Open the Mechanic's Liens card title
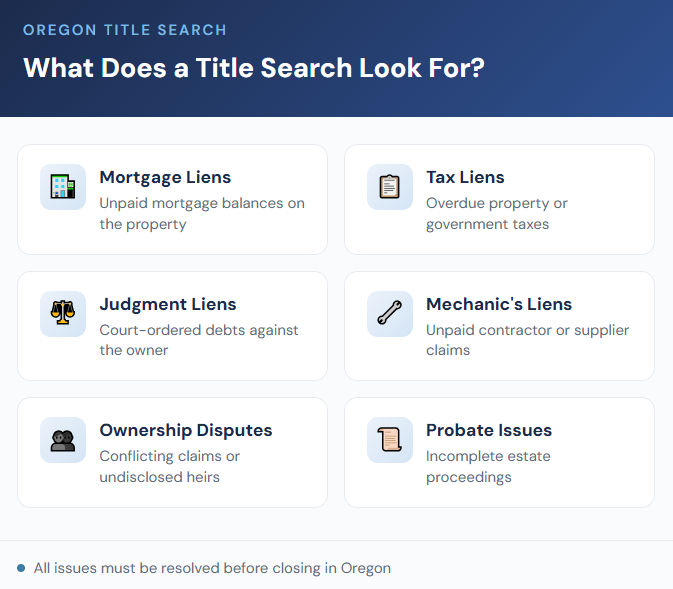This screenshot has height=589, width=673. tap(499, 304)
